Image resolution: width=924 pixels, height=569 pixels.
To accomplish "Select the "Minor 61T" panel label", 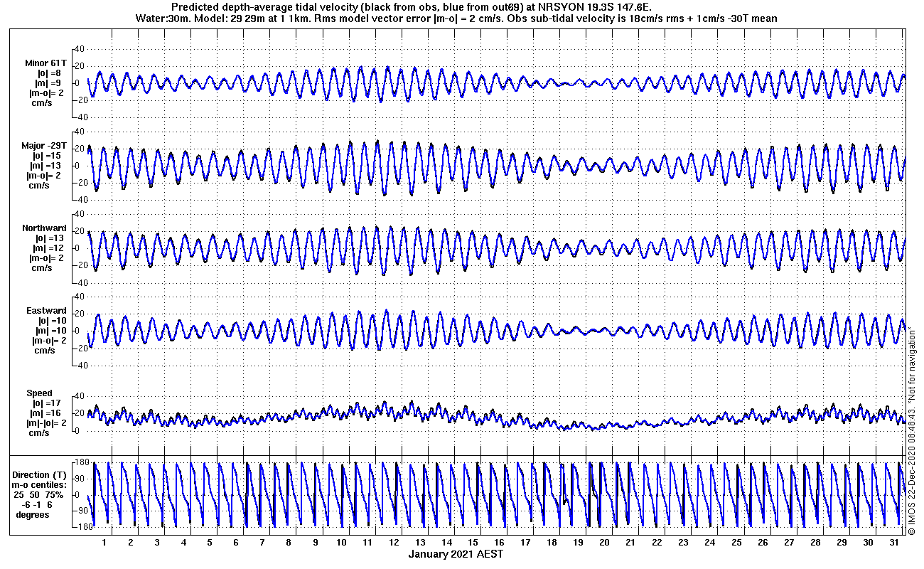I will [47, 63].
